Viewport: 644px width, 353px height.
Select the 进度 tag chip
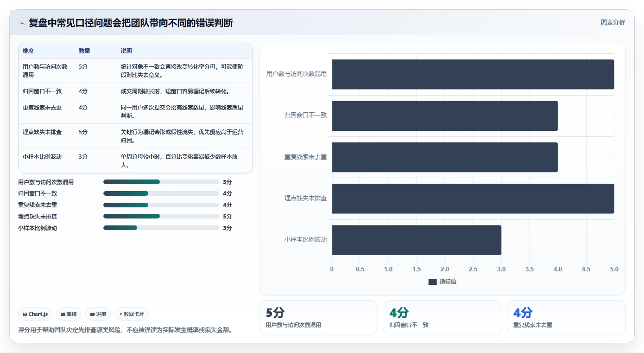(x=98, y=314)
